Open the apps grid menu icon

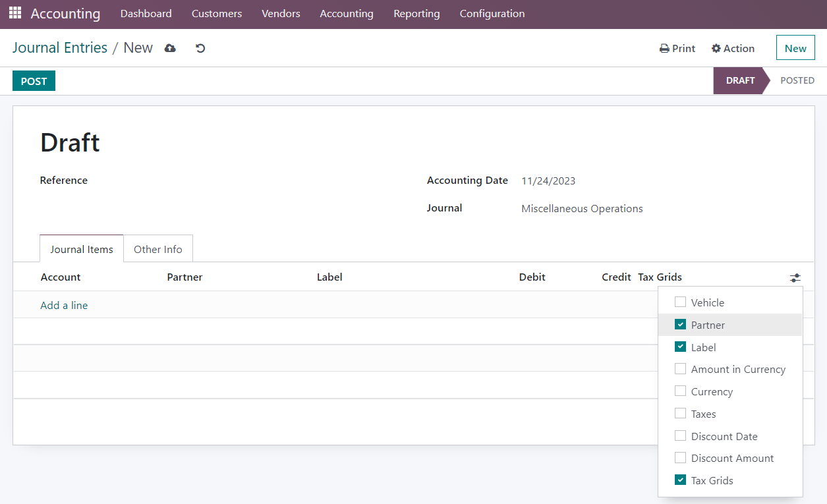14,13
